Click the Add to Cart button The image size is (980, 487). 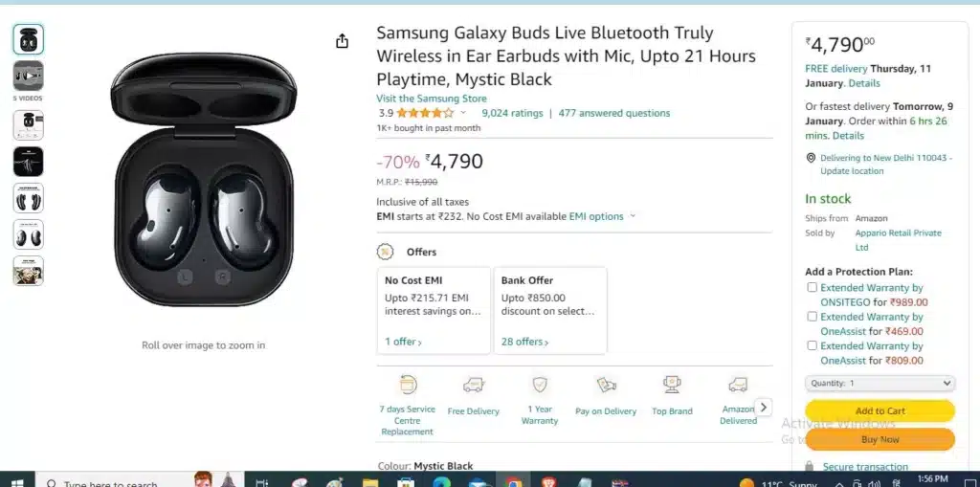click(x=880, y=410)
